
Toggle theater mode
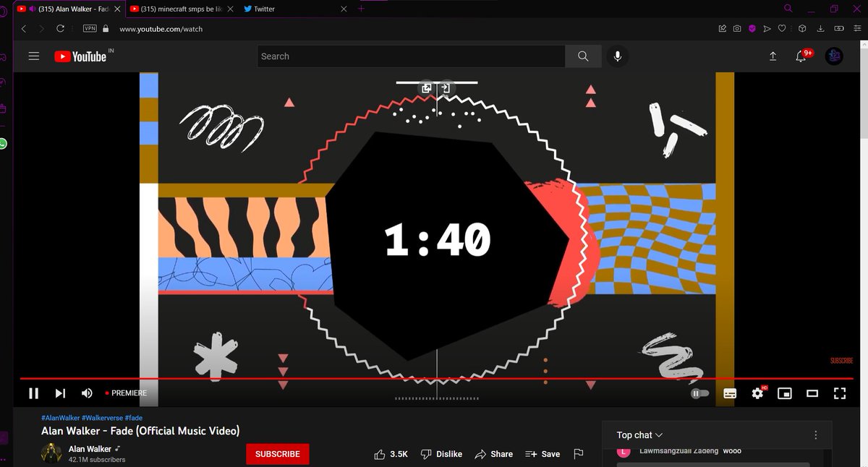812,393
